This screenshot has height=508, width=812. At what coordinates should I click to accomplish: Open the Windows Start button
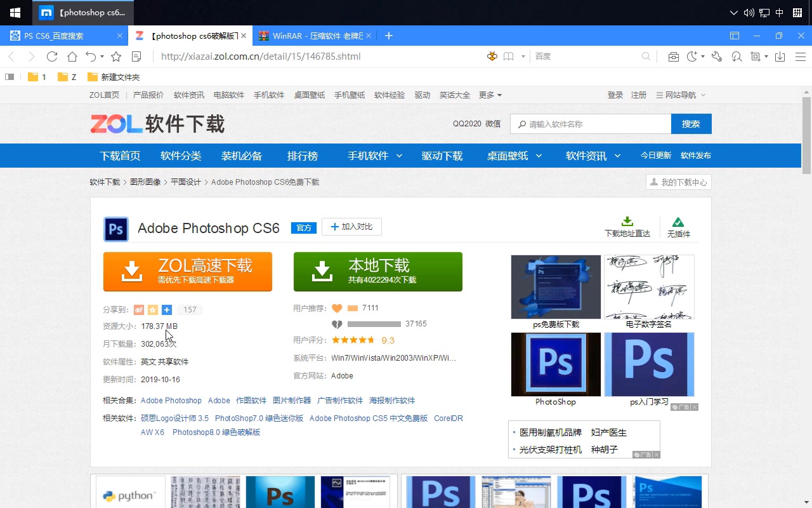pos(15,13)
